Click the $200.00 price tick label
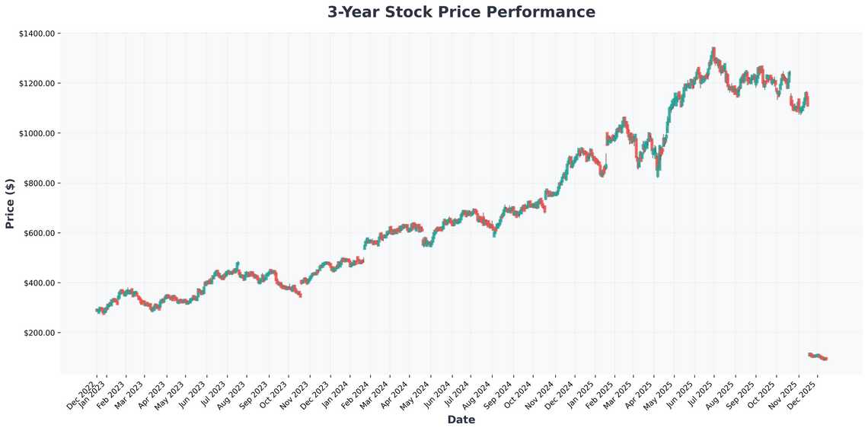This screenshot has height=431, width=868. (39, 334)
